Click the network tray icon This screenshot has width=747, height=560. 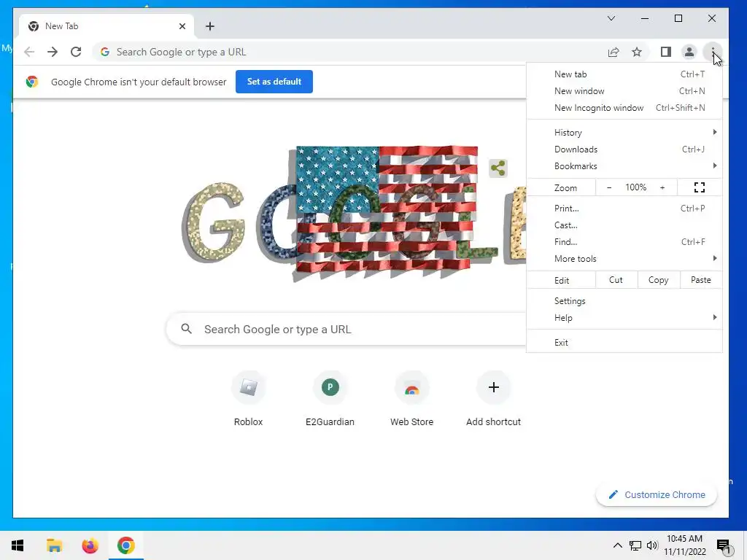(635, 545)
